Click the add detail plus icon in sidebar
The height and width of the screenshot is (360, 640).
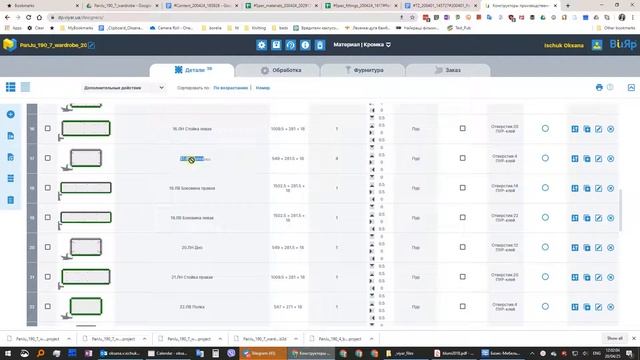pos(11,114)
